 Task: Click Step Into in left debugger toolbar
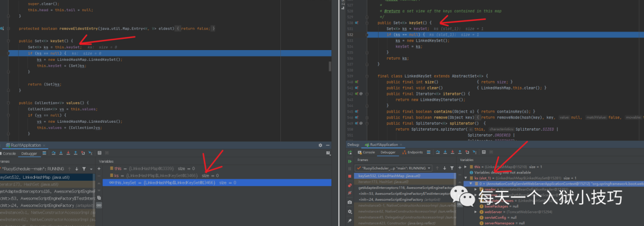(x=61, y=153)
